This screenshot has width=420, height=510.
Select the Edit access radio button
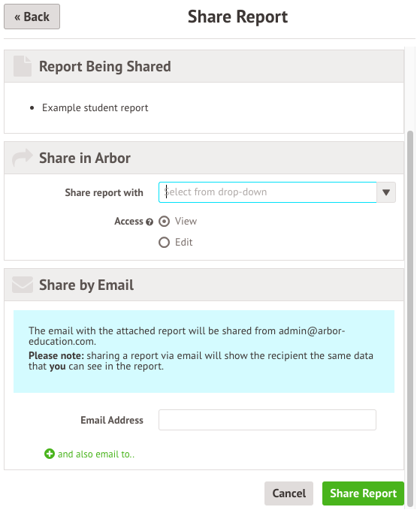click(164, 243)
